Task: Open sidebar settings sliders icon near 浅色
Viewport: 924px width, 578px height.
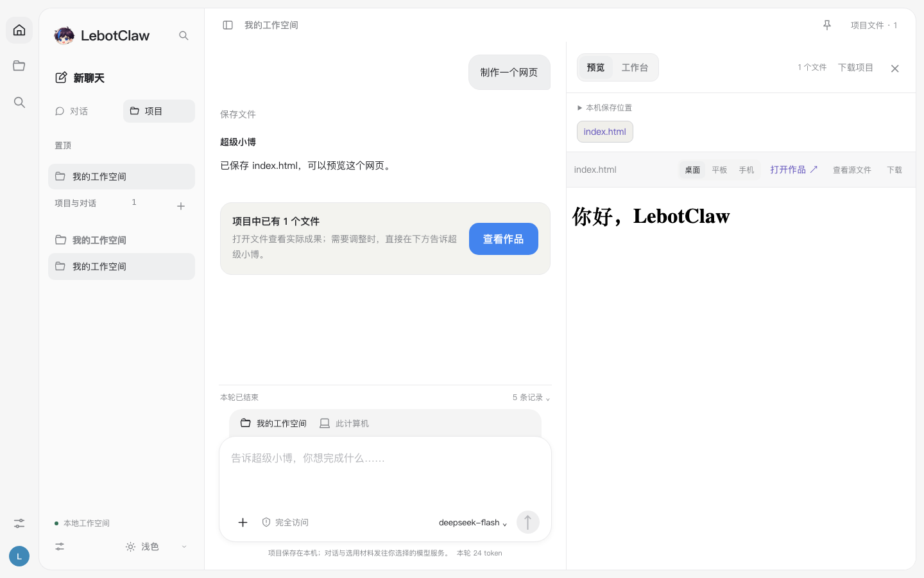Action: 60,547
